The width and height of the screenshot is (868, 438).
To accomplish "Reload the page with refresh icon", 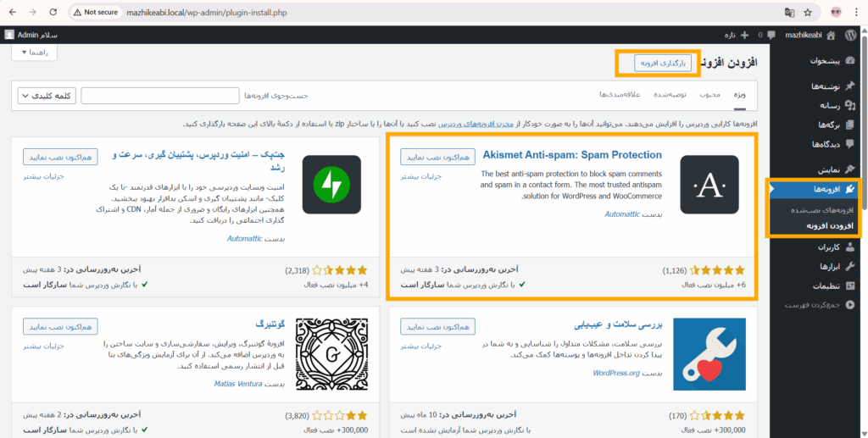I will [x=53, y=12].
